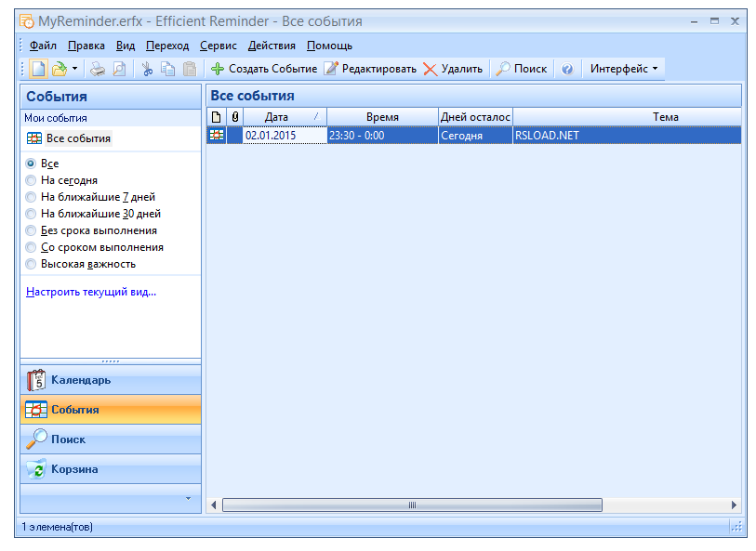
Task: Sort by Тема column header
Action: coord(627,117)
